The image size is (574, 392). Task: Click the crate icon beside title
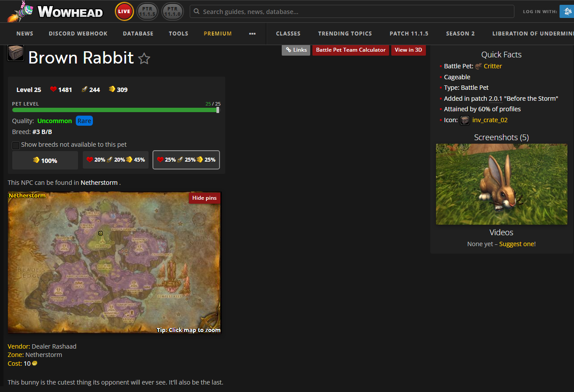(16, 53)
